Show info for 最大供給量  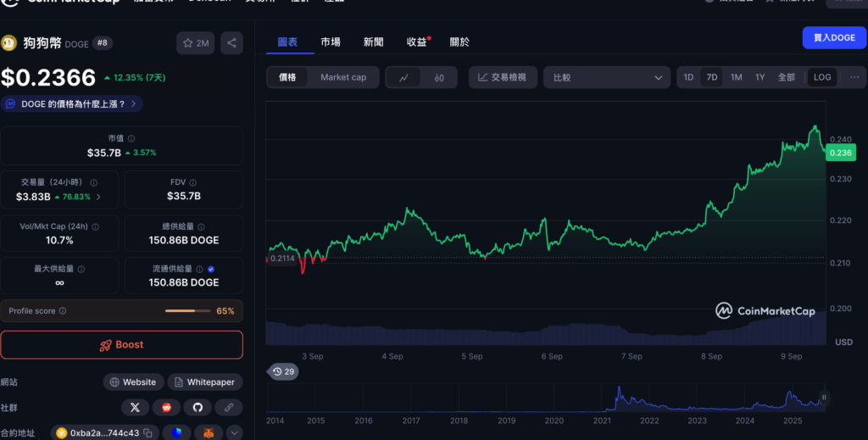coord(81,270)
